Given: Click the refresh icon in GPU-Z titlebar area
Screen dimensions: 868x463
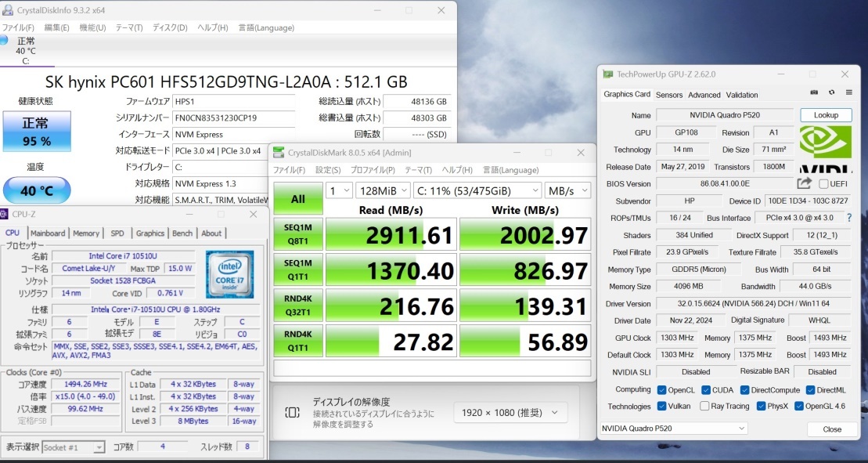Looking at the screenshot, I should pyautogui.click(x=832, y=92).
